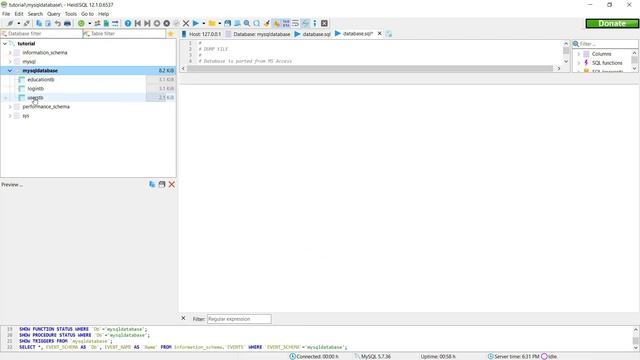640x360 pixels.
Task: Open the Tools menu
Action: click(71, 14)
